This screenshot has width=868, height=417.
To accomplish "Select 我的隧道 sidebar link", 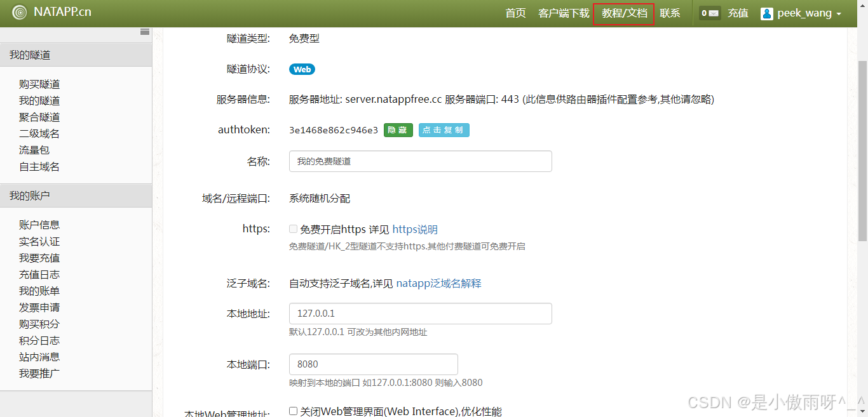I will click(x=39, y=101).
